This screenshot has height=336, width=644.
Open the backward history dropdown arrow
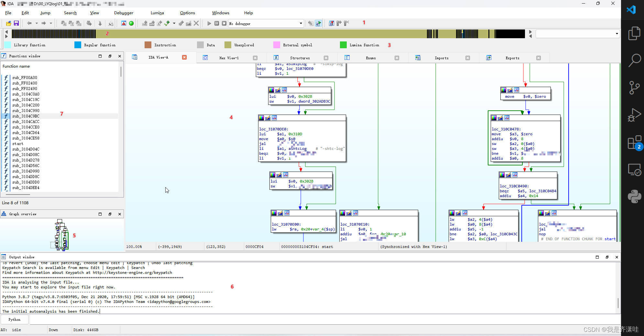(37, 23)
